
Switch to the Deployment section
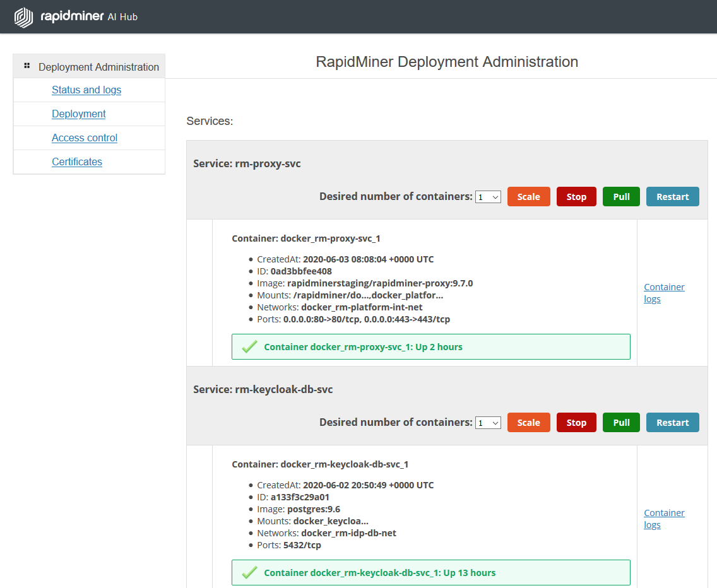(78, 114)
